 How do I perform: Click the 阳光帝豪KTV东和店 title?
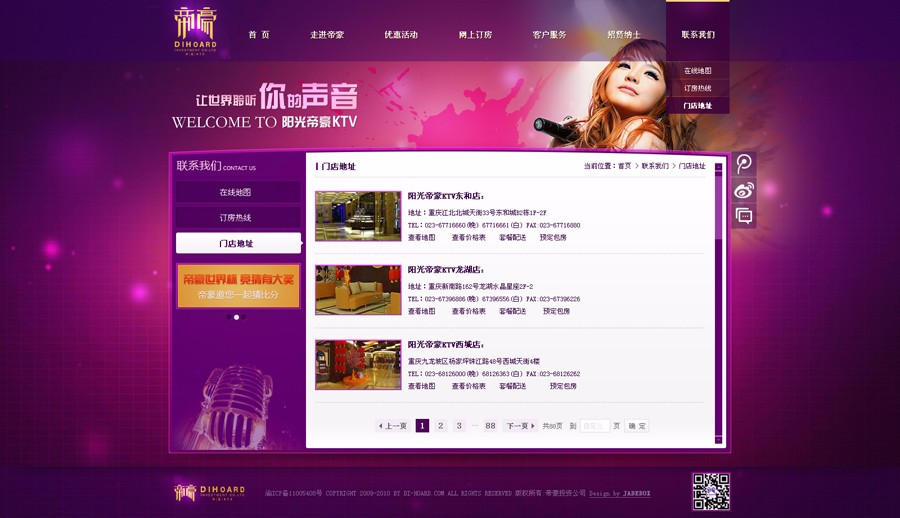446,196
